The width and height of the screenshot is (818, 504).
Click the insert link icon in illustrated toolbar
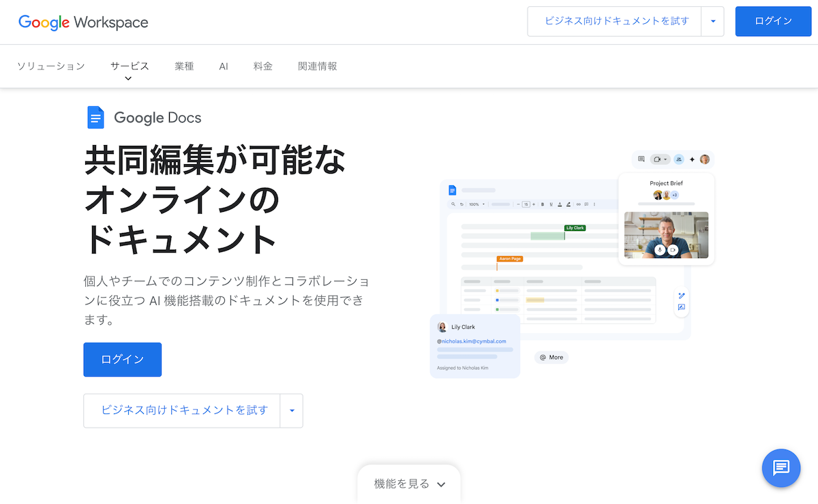(x=578, y=204)
